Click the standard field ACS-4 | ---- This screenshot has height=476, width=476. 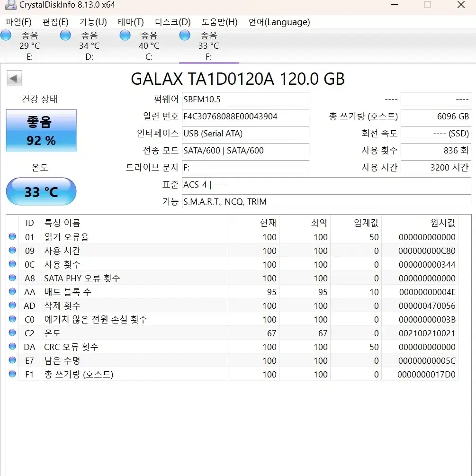pyautogui.click(x=326, y=185)
